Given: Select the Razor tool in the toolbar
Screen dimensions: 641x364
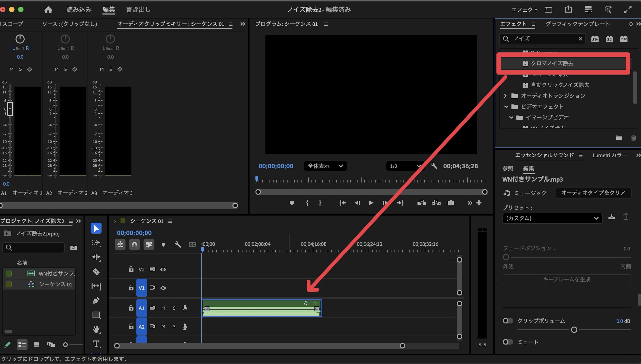Looking at the screenshot, I should pos(96,272).
